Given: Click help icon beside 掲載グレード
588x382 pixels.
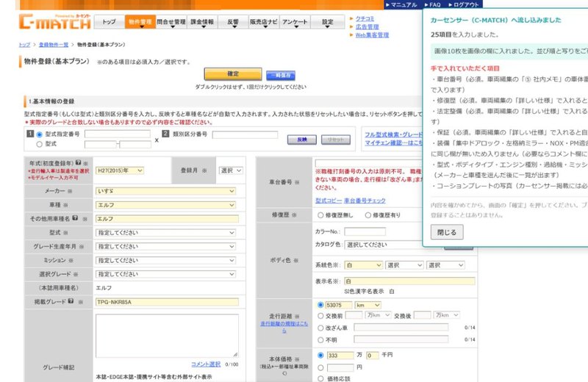Looking at the screenshot, I should coord(71,301).
